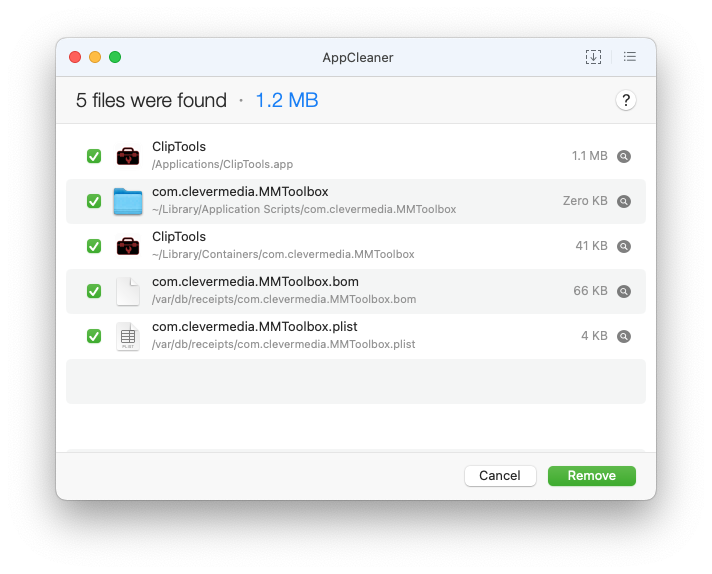Click the green full-screen window button
This screenshot has width=712, height=574.
tap(115, 57)
